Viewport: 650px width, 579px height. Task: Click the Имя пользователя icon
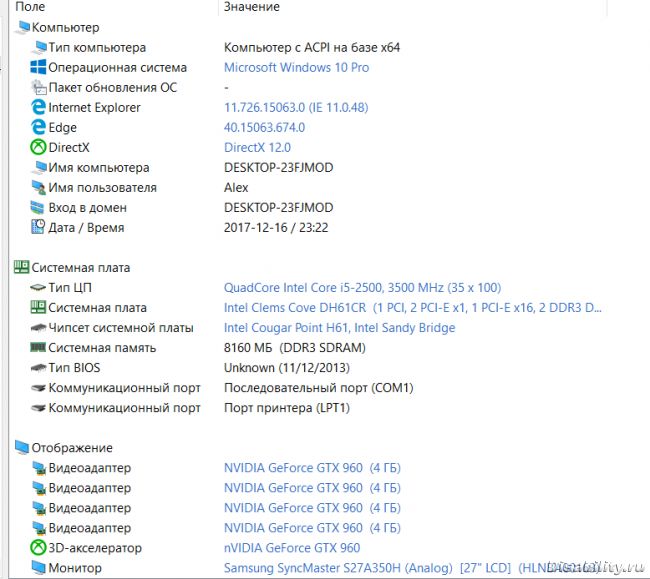39,188
